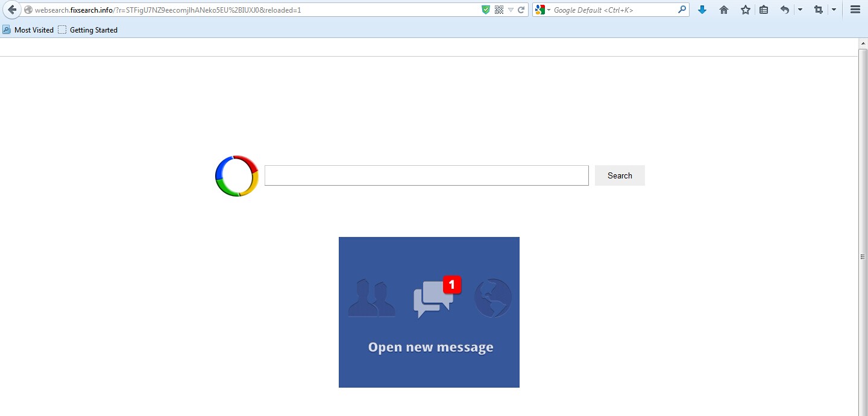This screenshot has height=416, width=868.
Task: Click the page's main search input field
Action: [x=427, y=175]
